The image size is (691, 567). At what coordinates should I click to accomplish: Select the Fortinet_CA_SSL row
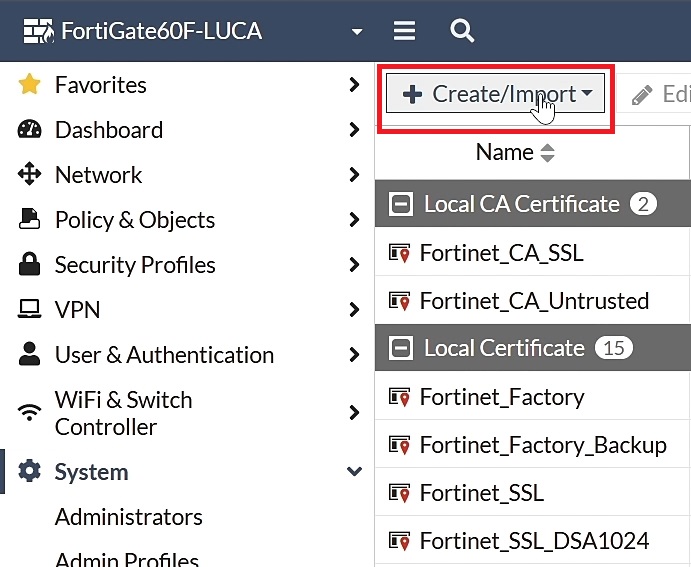533,252
